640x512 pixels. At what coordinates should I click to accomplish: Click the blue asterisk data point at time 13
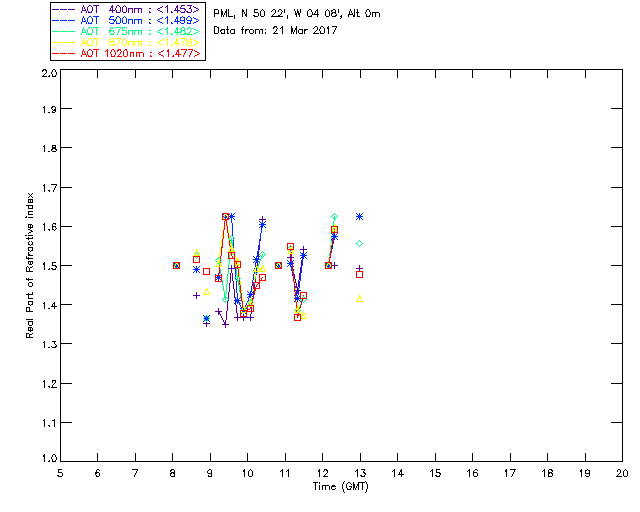[360, 217]
